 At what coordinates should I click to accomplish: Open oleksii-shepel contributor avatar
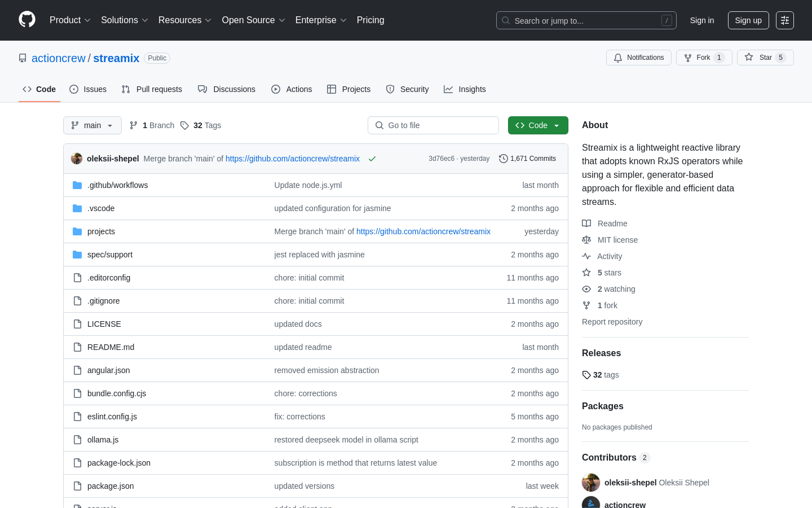pyautogui.click(x=591, y=483)
